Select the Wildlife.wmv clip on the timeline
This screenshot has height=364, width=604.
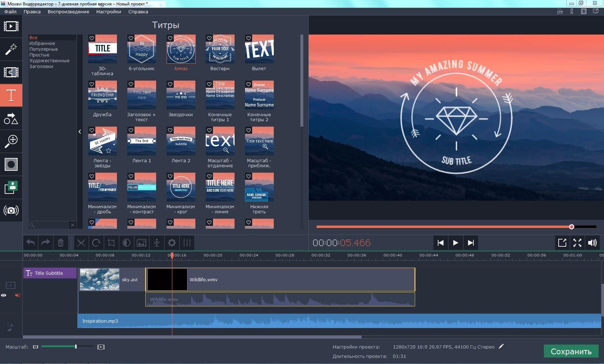click(x=280, y=279)
